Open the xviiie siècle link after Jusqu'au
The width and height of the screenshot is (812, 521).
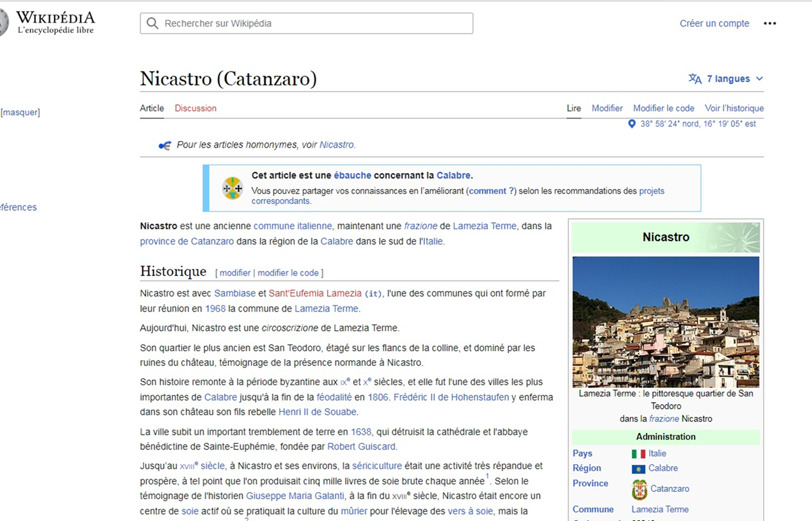202,466
